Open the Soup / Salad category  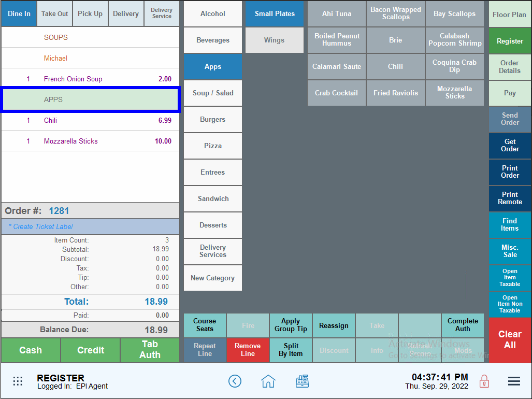pyautogui.click(x=213, y=93)
